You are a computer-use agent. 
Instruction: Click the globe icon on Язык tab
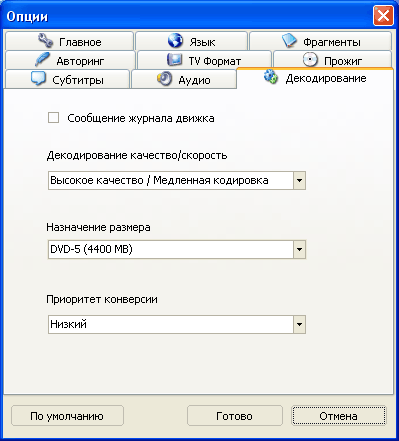click(175, 41)
